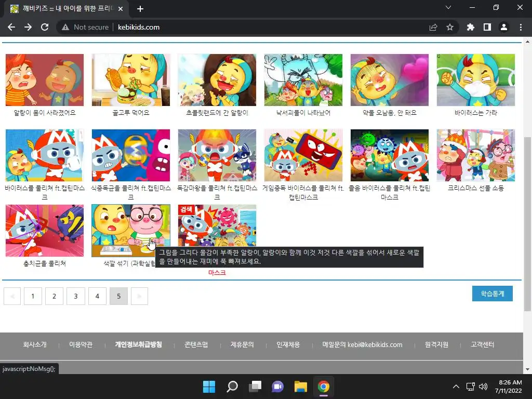Viewport: 532px width, 399px height.
Task: Open a new browser tab
Action: click(140, 9)
